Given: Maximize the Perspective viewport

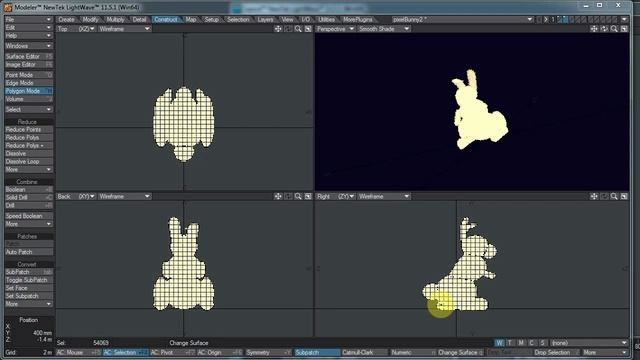Looking at the screenshot, I should pyautogui.click(x=624, y=29).
